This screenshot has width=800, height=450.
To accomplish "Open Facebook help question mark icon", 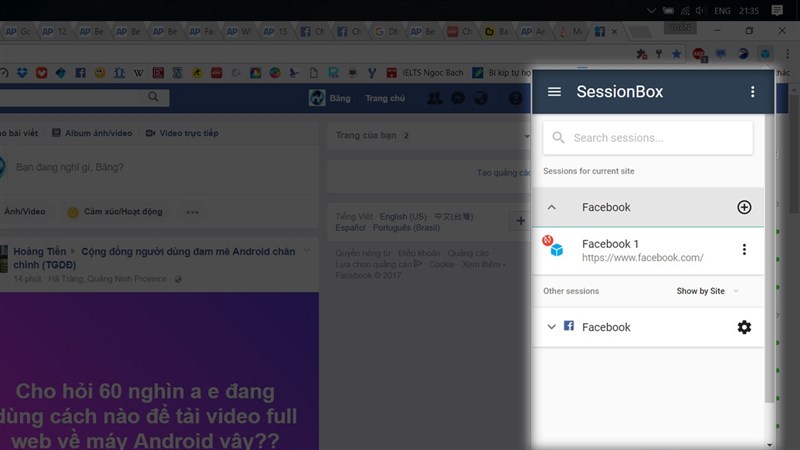I will (x=515, y=98).
